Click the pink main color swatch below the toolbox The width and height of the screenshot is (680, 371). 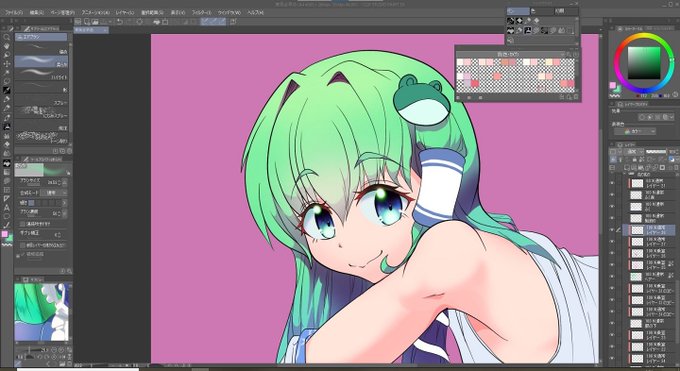tap(5, 234)
